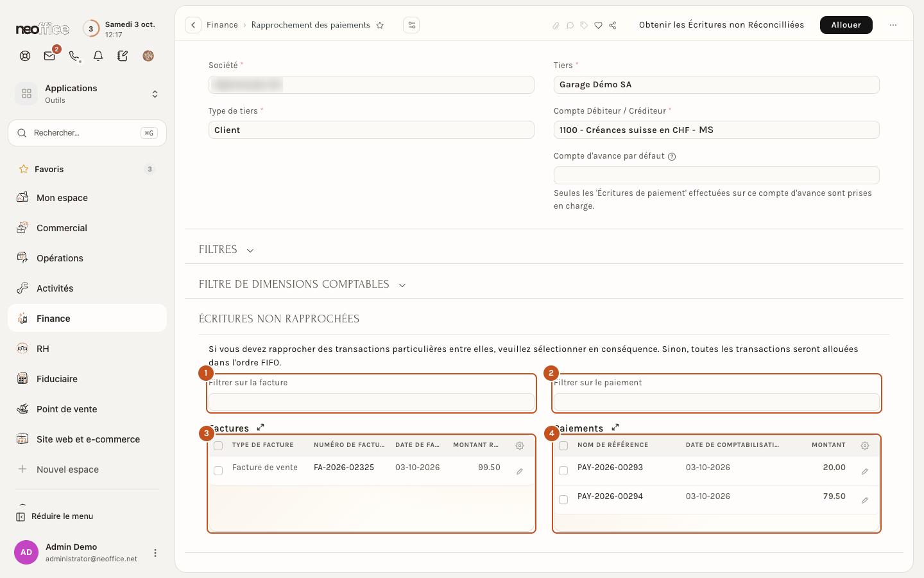Go back using the left arrow button
924x578 pixels.
click(x=193, y=25)
